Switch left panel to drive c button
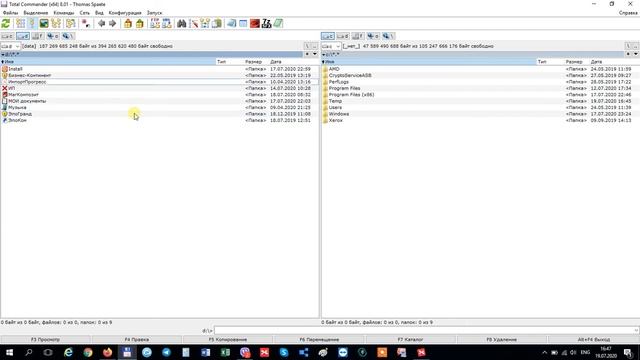 tap(7, 36)
